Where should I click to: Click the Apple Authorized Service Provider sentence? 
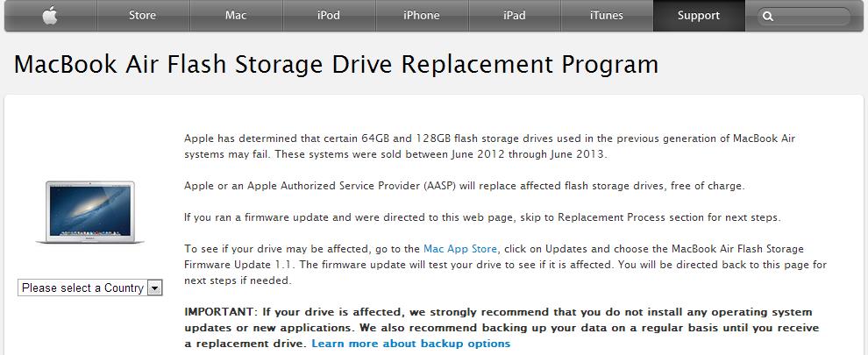click(x=464, y=186)
